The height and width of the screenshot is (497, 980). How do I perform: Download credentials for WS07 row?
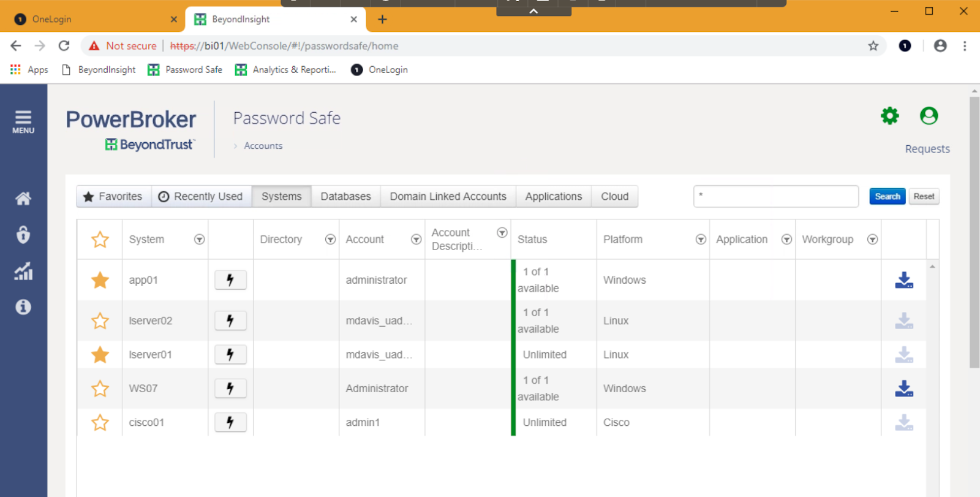point(904,389)
